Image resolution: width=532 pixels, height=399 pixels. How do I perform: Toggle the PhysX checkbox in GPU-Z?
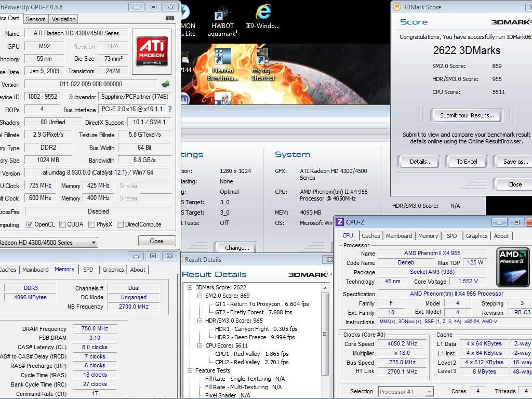tap(91, 224)
